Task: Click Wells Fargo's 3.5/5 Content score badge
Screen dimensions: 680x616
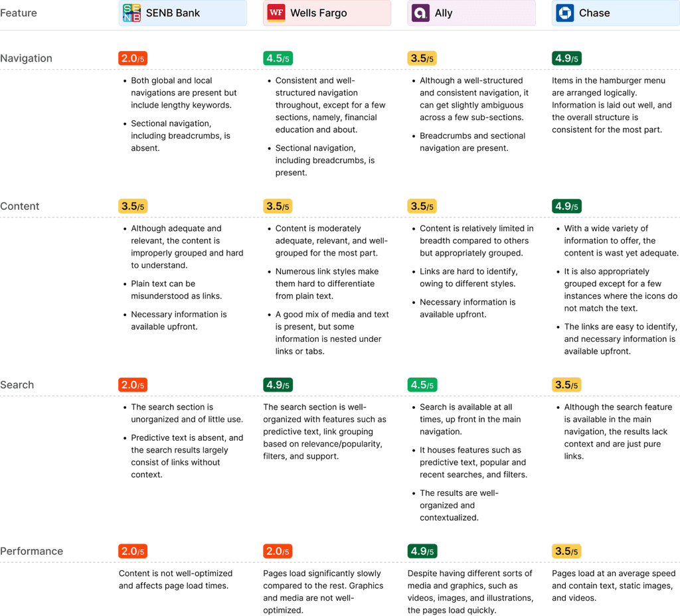Action: pyautogui.click(x=278, y=206)
